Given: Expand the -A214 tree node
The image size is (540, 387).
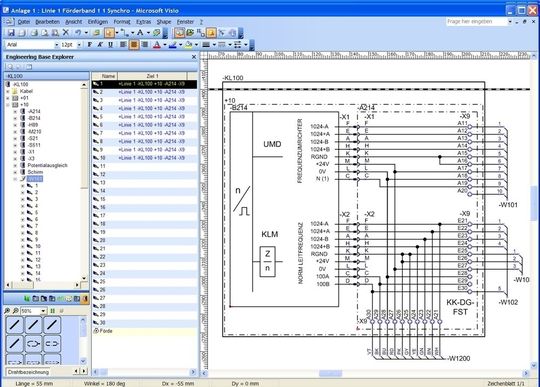Looking at the screenshot, I should tap(15, 111).
